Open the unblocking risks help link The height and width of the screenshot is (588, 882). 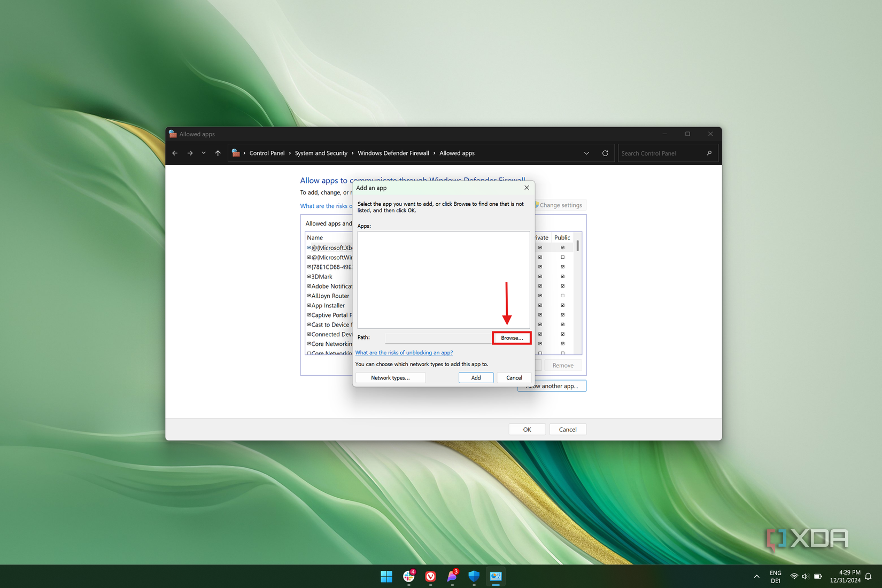404,352
